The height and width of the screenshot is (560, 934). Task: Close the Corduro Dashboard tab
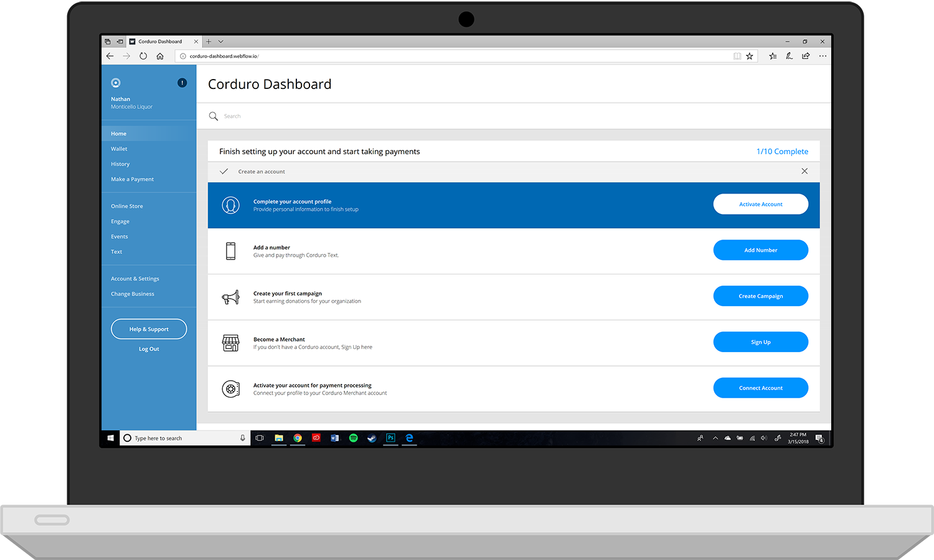click(x=196, y=42)
